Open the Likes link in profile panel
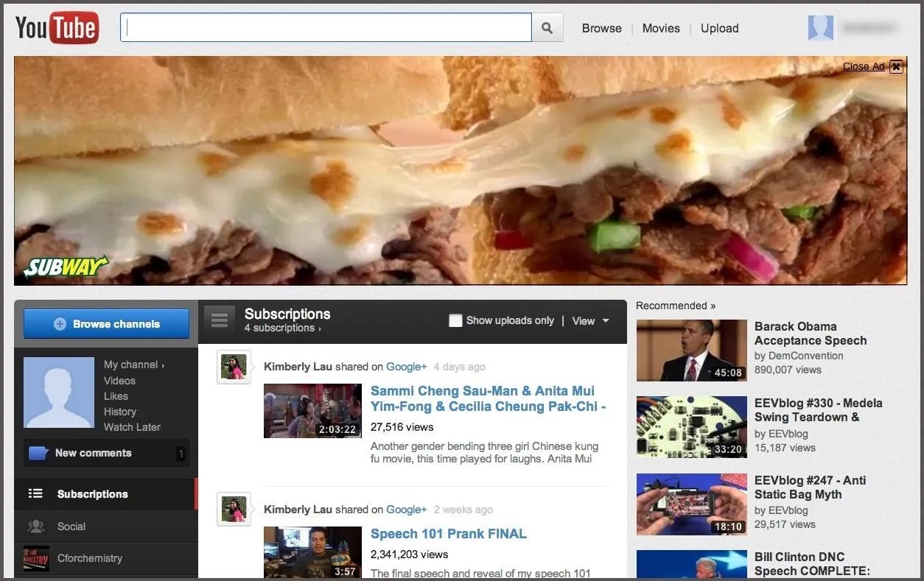Image resolution: width=924 pixels, height=581 pixels. tap(116, 396)
